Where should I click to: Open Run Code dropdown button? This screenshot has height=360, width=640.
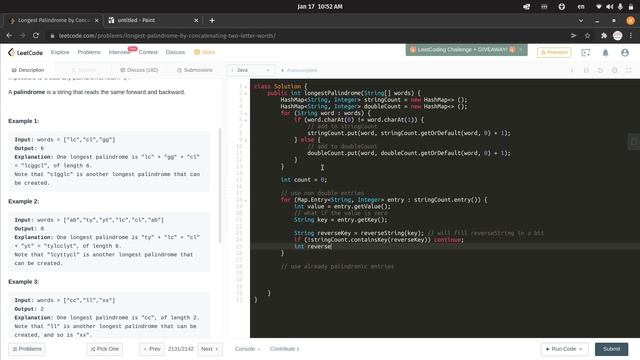tap(564, 349)
